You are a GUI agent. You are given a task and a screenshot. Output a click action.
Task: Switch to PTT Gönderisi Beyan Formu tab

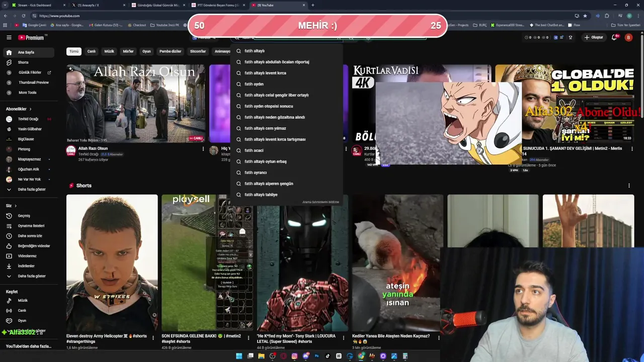[219, 5]
